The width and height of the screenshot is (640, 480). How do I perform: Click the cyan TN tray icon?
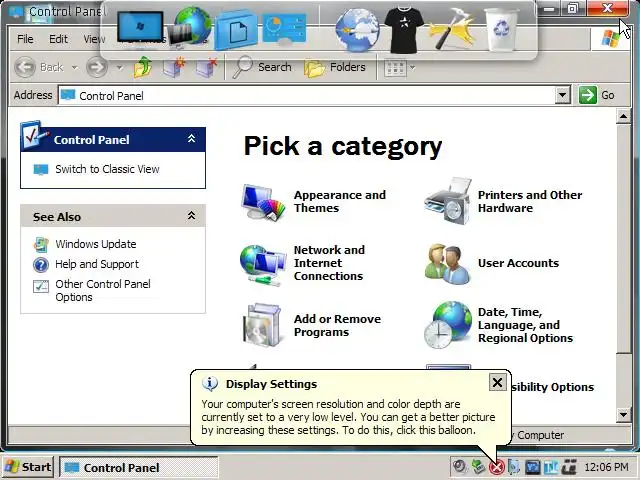click(551, 467)
